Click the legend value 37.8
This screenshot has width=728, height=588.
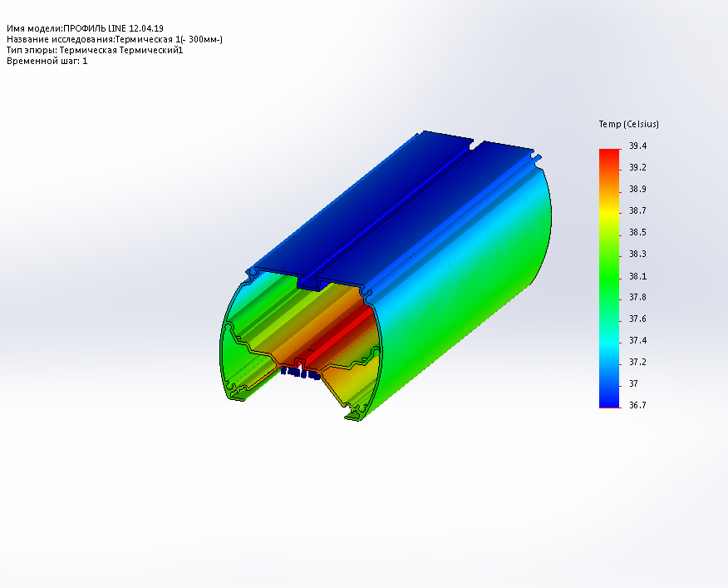tap(637, 298)
